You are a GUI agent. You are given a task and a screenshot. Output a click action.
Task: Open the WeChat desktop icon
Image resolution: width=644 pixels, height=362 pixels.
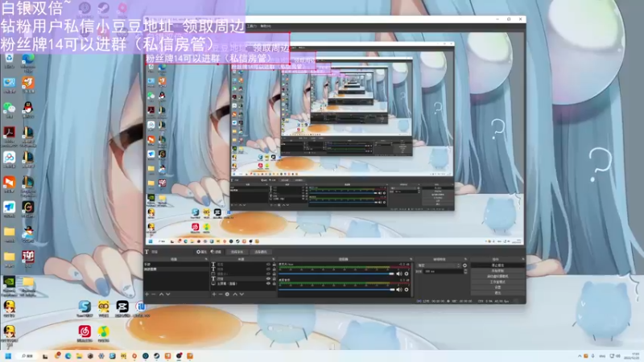[x=9, y=109]
